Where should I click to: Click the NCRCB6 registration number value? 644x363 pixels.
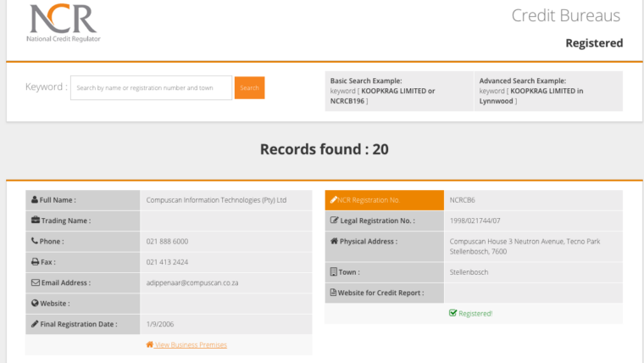[462, 200]
